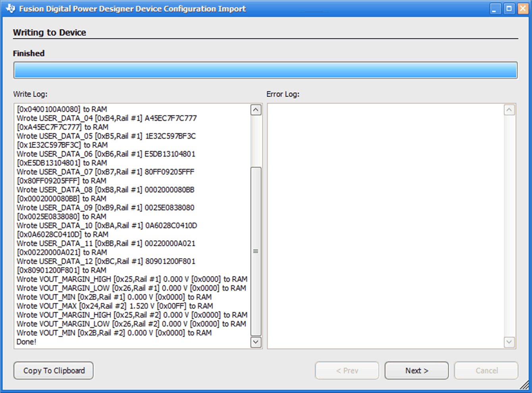Click the 'Writing to Device' heading
Viewport: 532px width, 393px height.
(49, 33)
